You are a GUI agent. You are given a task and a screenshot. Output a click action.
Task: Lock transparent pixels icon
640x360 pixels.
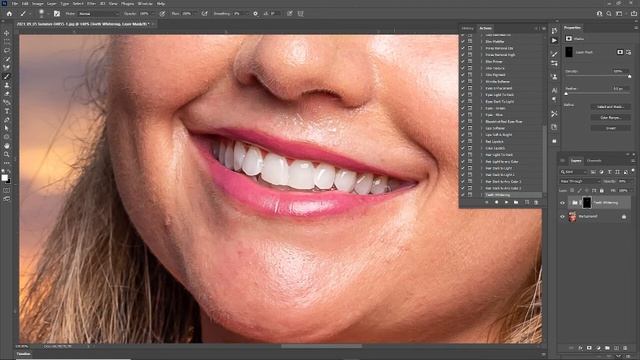(572, 191)
